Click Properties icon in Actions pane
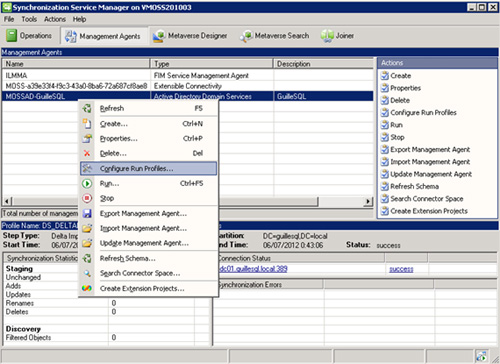The height and width of the screenshot is (364, 500). click(x=385, y=88)
